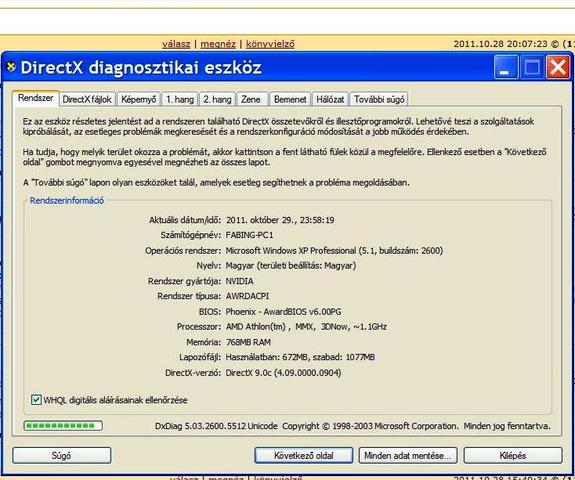Open the 1. hang tab
This screenshot has height=480, width=575.
coord(180,99)
